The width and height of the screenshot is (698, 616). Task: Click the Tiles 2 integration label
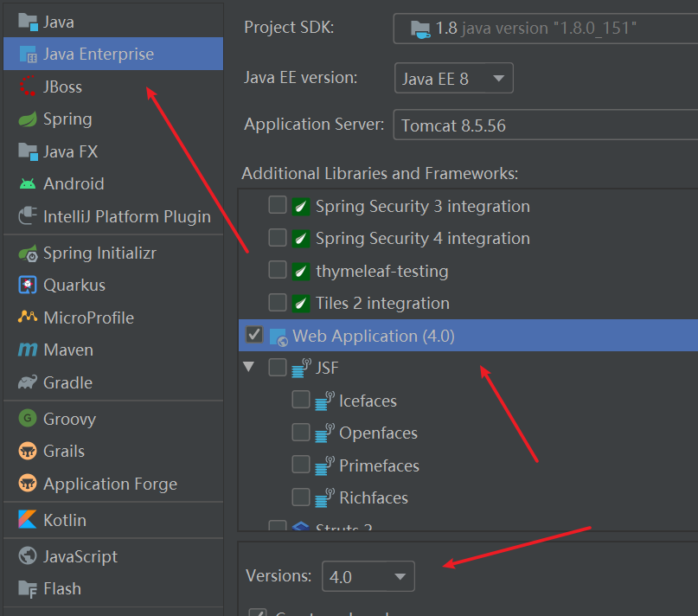tap(381, 303)
